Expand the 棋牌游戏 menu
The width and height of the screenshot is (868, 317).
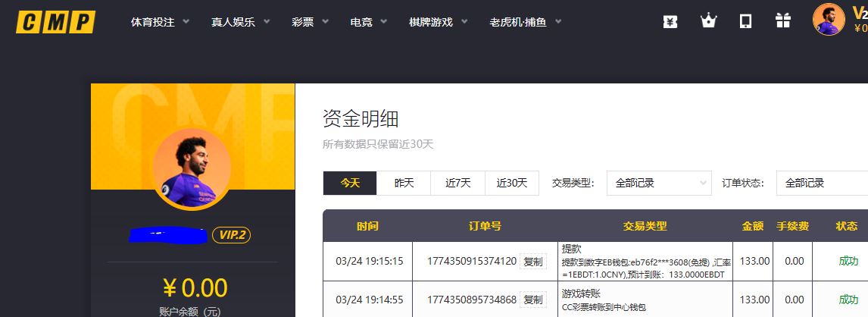438,22
